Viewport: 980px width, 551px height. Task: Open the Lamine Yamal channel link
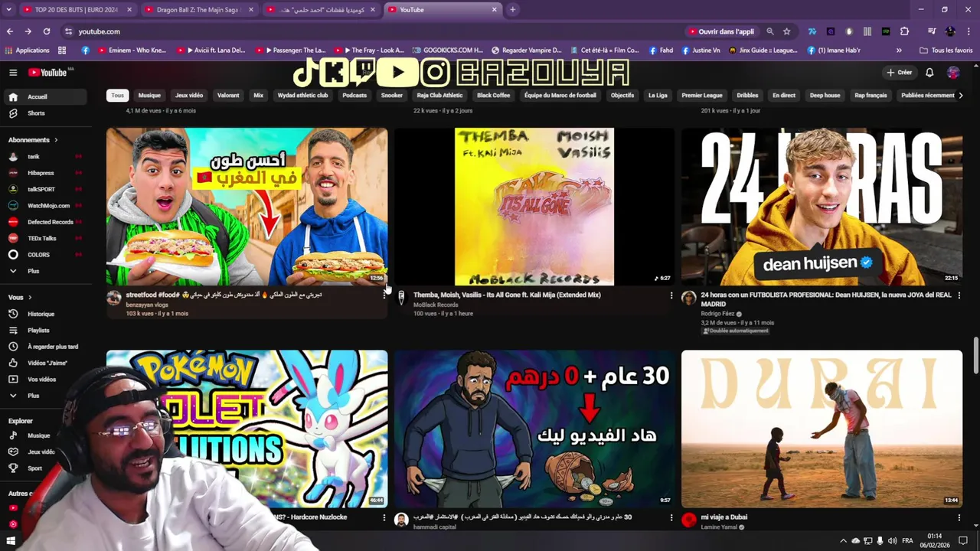pyautogui.click(x=720, y=527)
